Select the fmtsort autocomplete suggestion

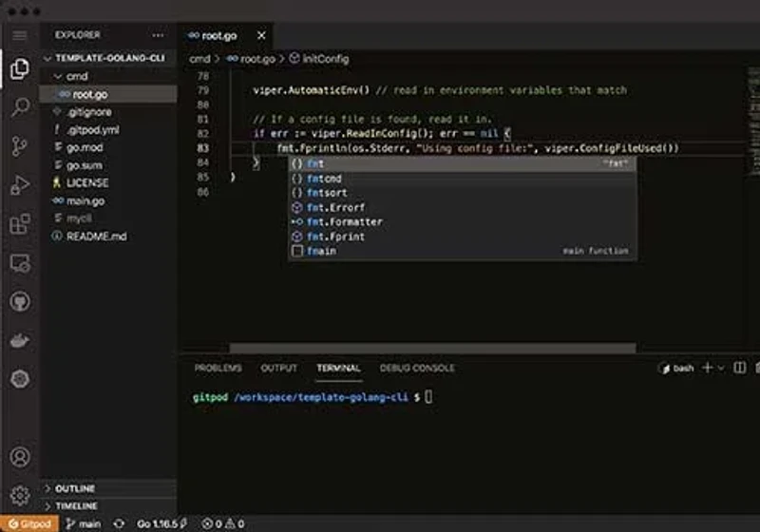[x=463, y=193]
